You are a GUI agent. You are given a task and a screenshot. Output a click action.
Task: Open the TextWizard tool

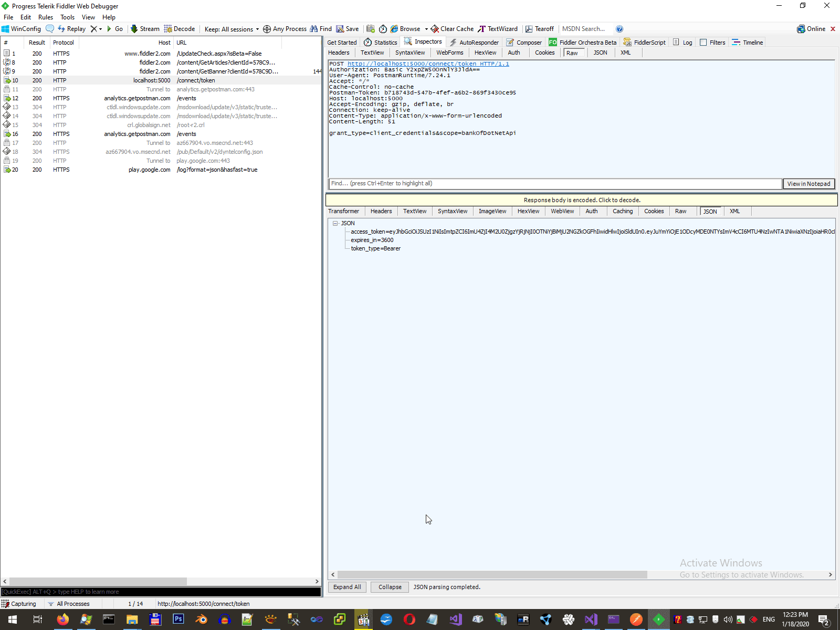pos(498,29)
